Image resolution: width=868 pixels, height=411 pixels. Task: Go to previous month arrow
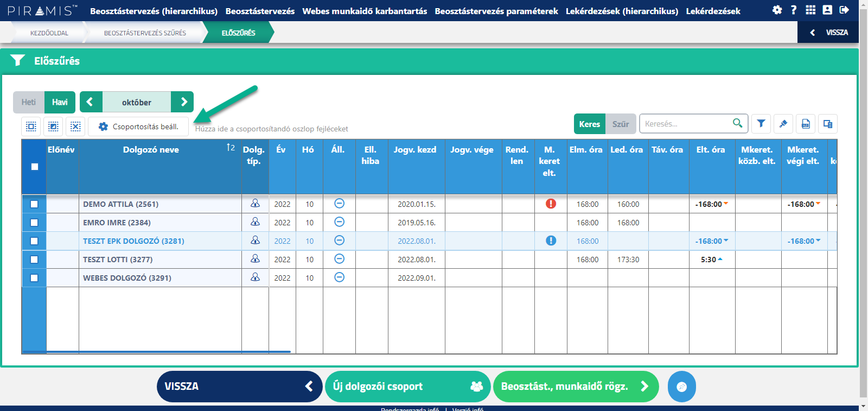coord(91,102)
